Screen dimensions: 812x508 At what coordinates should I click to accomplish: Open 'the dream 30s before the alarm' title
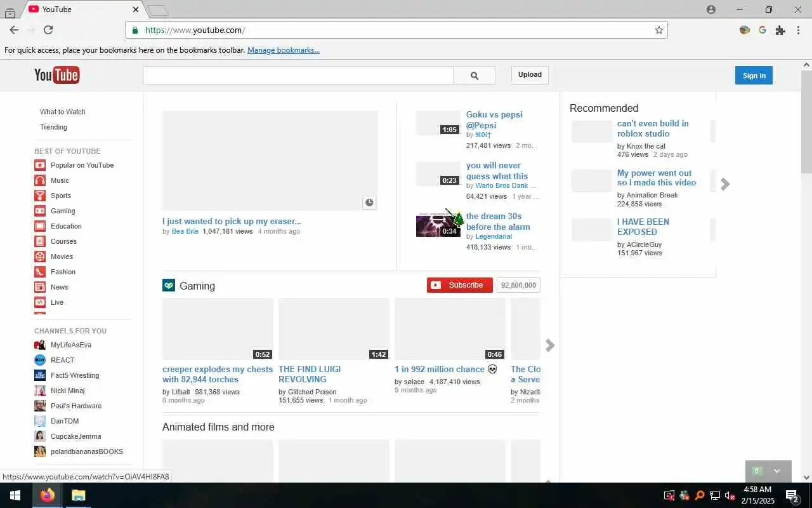pos(498,222)
